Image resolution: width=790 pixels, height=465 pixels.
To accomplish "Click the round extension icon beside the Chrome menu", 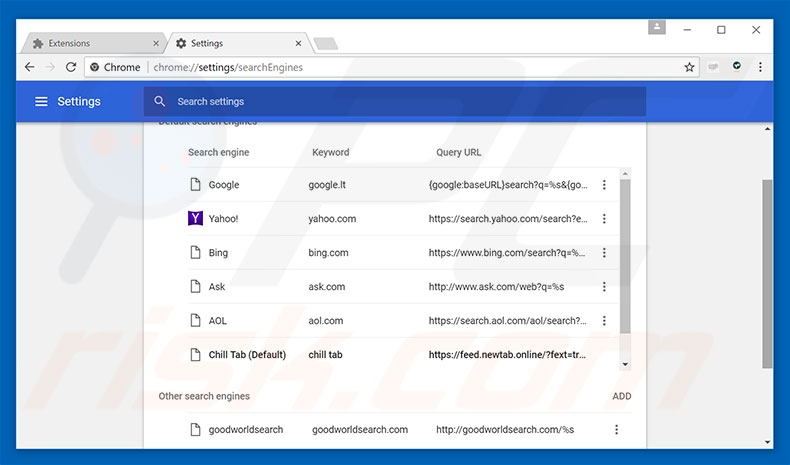I will click(x=737, y=67).
